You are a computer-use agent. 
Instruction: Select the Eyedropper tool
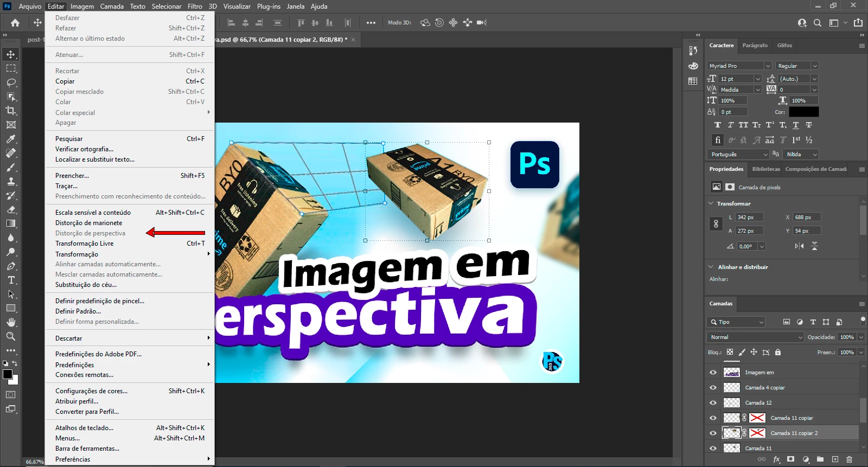pyautogui.click(x=11, y=139)
